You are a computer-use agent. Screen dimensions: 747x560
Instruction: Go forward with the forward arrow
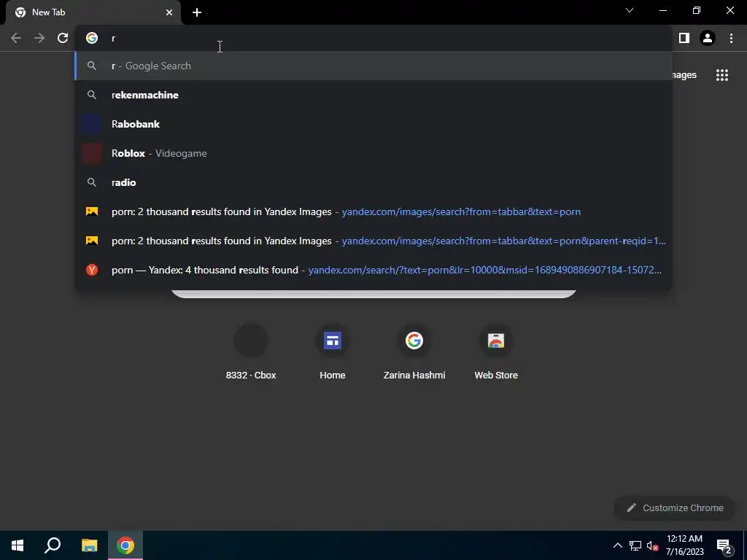(39, 38)
